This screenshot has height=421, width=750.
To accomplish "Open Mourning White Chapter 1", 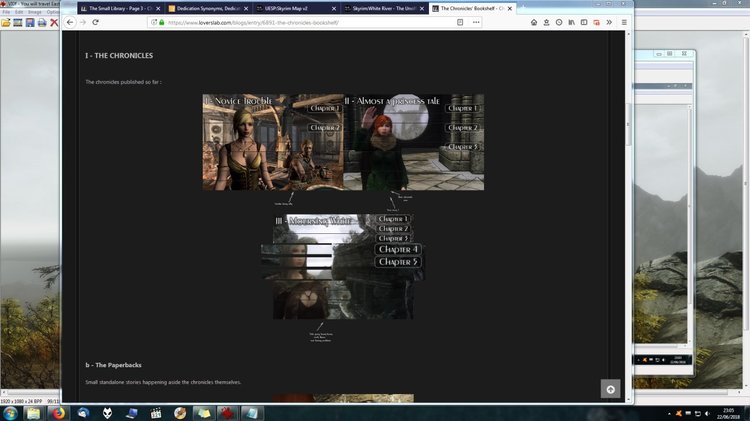I will click(393, 219).
